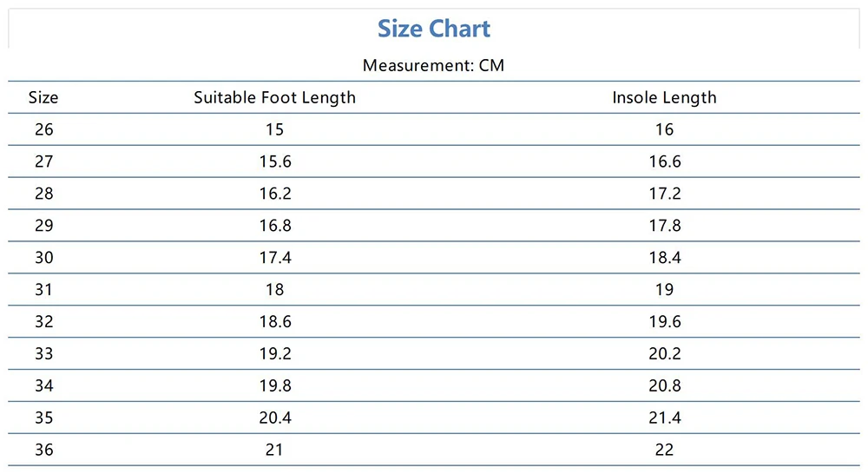
Task: Select size 26 in the Size column
Action: pos(43,129)
